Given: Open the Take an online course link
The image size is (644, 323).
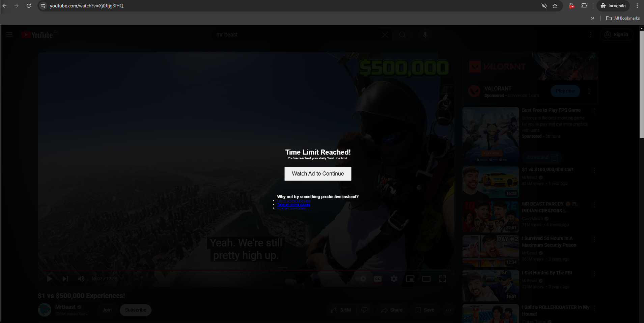Looking at the screenshot, I should tap(293, 204).
